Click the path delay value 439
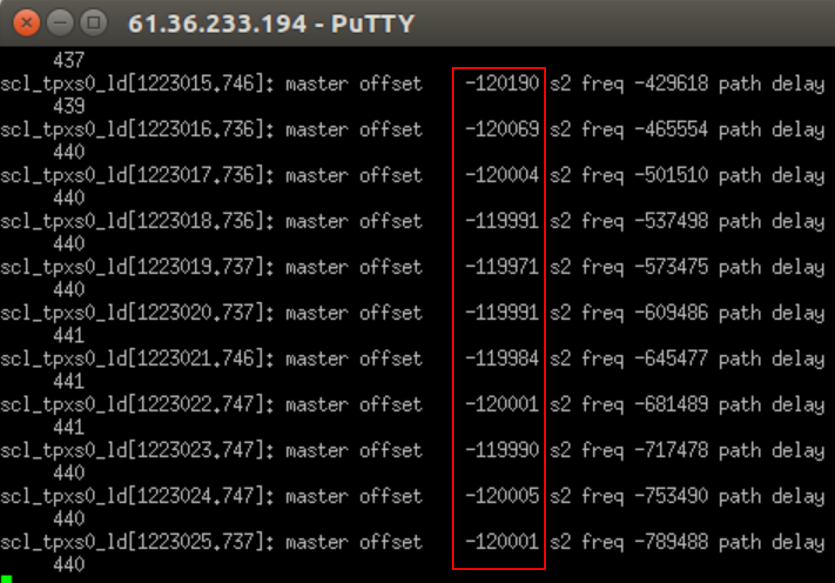Image resolution: width=835 pixels, height=583 pixels. coord(69,106)
